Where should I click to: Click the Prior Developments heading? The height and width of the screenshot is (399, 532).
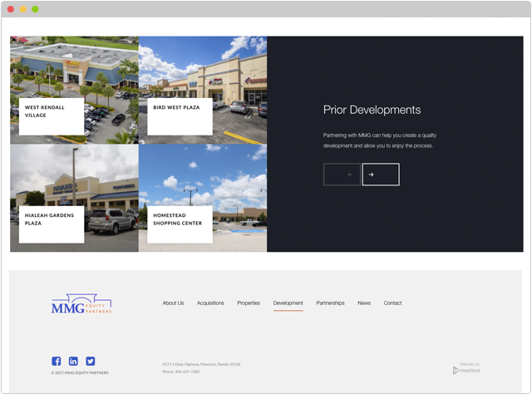372,110
